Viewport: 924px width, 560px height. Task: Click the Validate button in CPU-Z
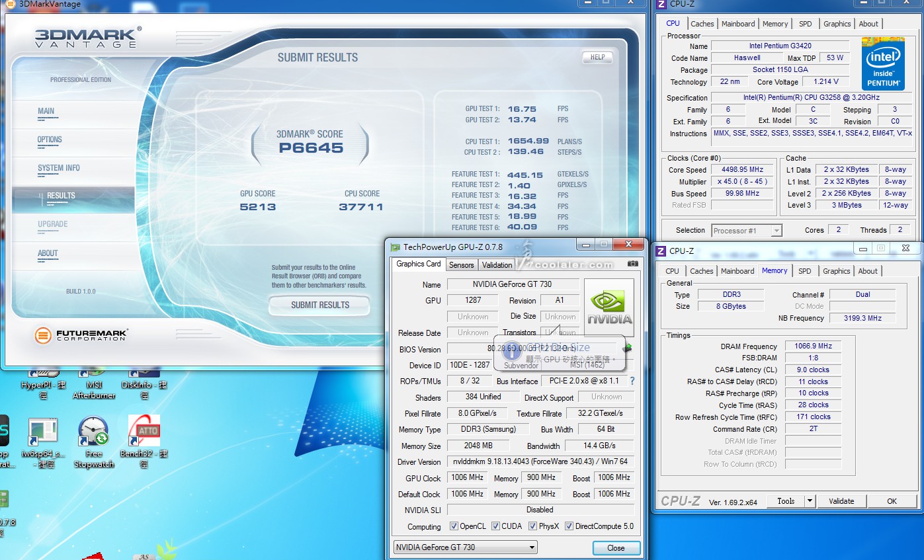[x=841, y=501]
